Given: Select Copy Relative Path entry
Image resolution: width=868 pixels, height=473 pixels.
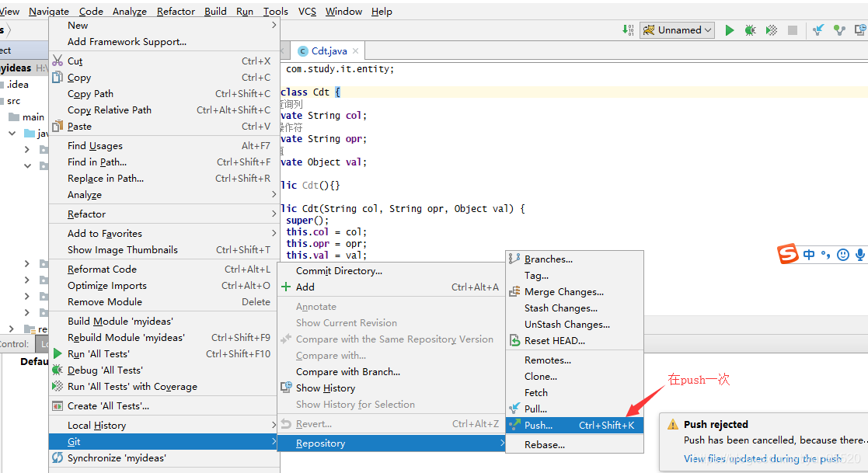Looking at the screenshot, I should (x=164, y=110).
